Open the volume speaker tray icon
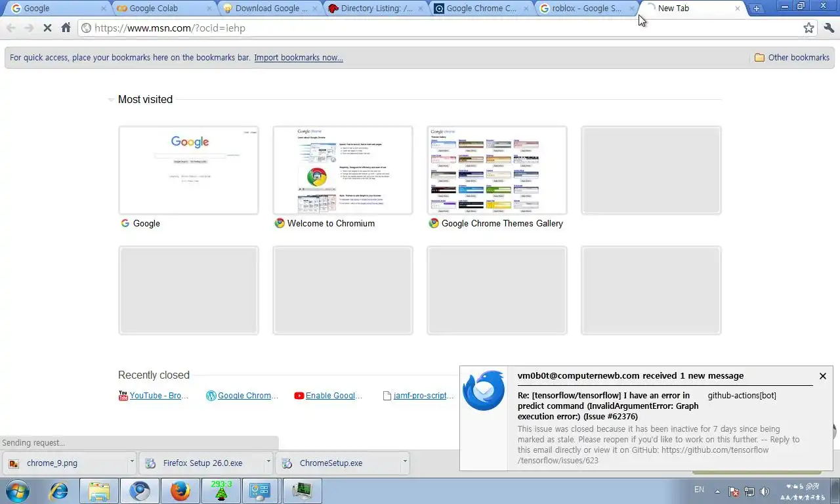Screen dimensions: 840x504 [x=765, y=491]
